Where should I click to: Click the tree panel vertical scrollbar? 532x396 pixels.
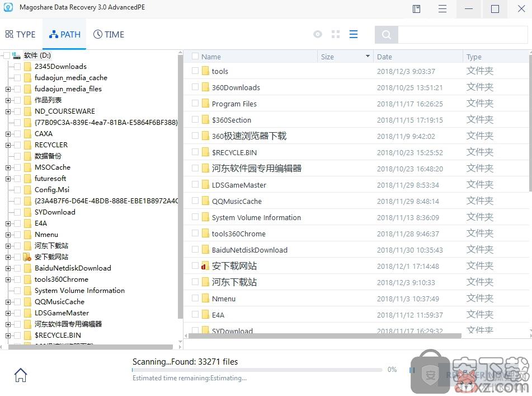180,187
